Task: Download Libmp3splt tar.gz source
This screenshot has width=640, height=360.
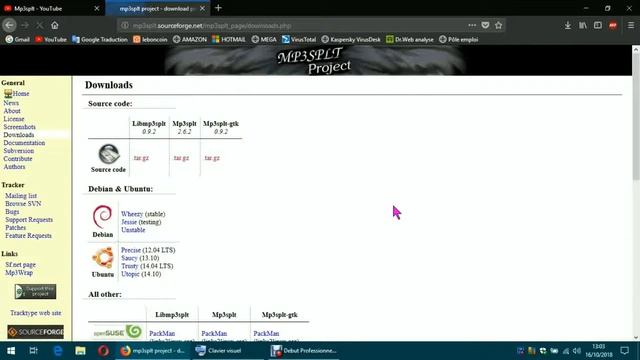Action: point(141,158)
